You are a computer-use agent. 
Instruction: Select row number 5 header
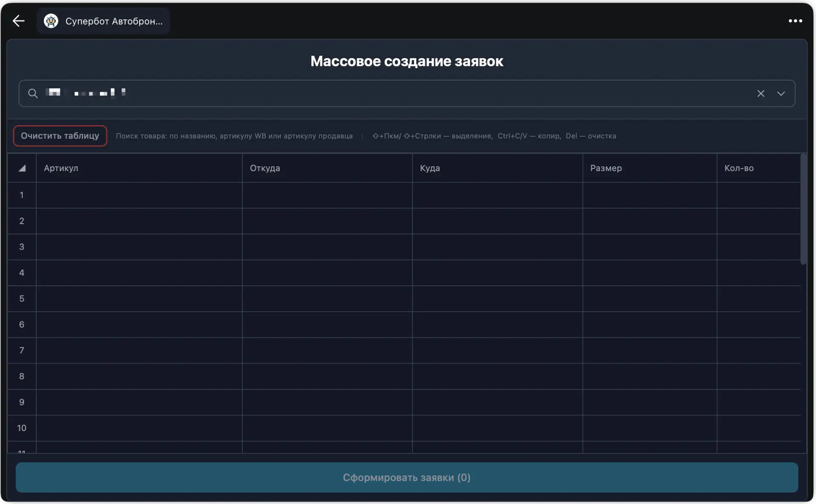22,299
